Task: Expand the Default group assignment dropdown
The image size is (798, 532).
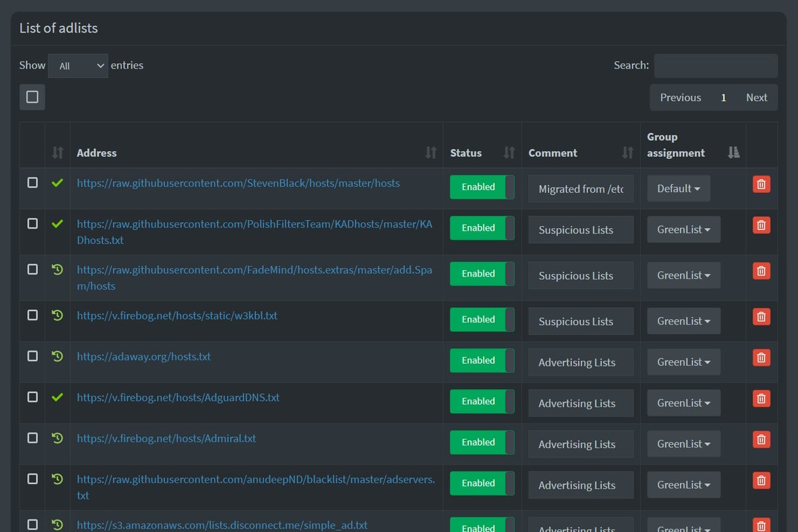Action: point(678,189)
